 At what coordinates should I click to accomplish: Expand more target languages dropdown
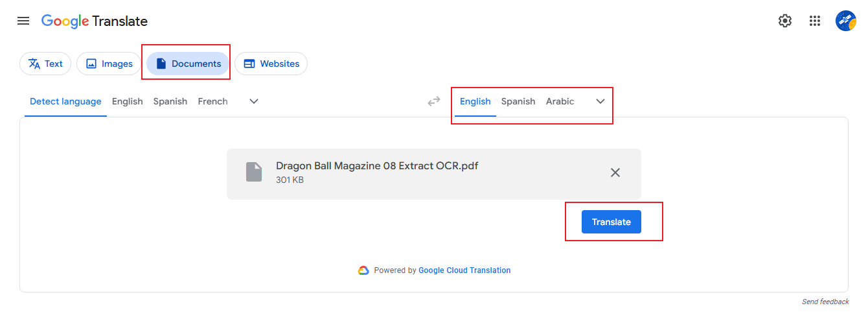coord(600,101)
